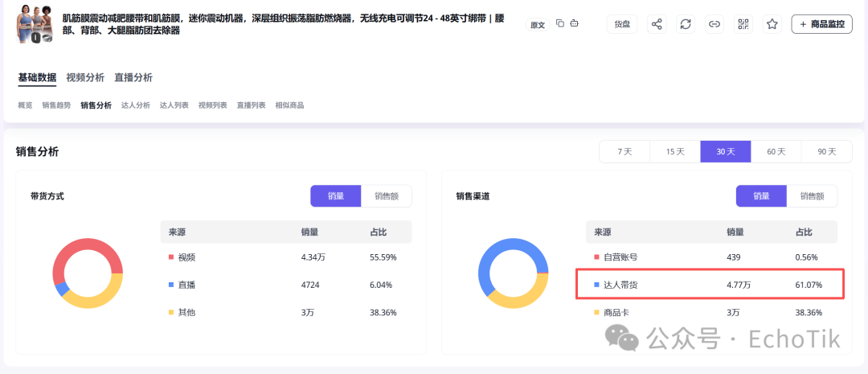Click the yellow 其他 legend swatch
Image resolution: width=868 pixels, height=374 pixels.
point(171,313)
